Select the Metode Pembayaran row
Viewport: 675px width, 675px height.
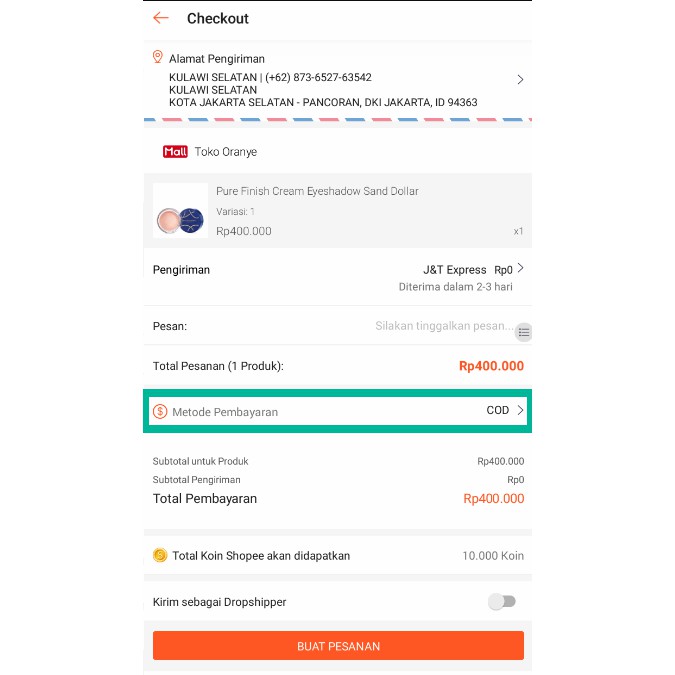300,411
